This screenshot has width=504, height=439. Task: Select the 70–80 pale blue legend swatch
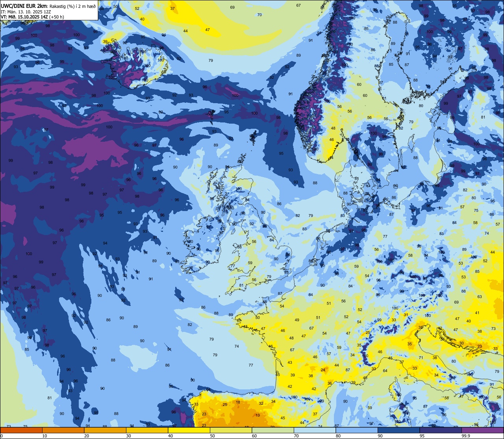click(315, 430)
